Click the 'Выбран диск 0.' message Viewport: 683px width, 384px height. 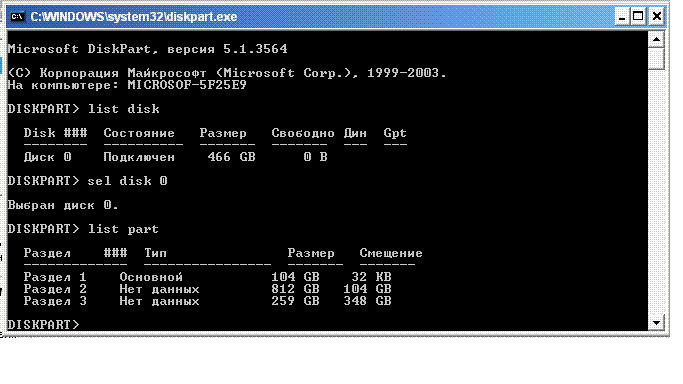[63, 205]
